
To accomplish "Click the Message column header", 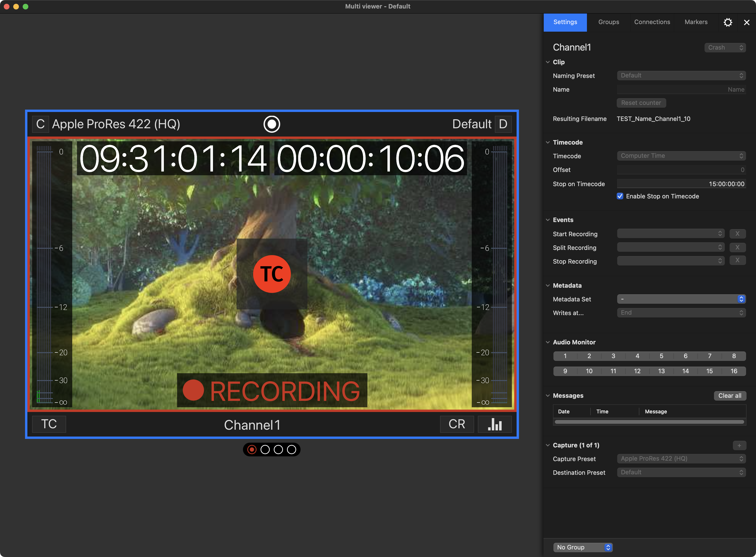I will [x=693, y=412].
